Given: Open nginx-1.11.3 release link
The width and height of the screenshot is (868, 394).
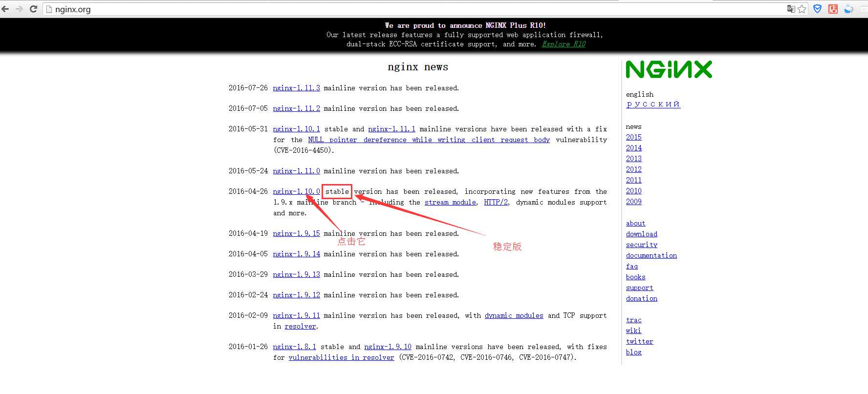Looking at the screenshot, I should tap(296, 88).
